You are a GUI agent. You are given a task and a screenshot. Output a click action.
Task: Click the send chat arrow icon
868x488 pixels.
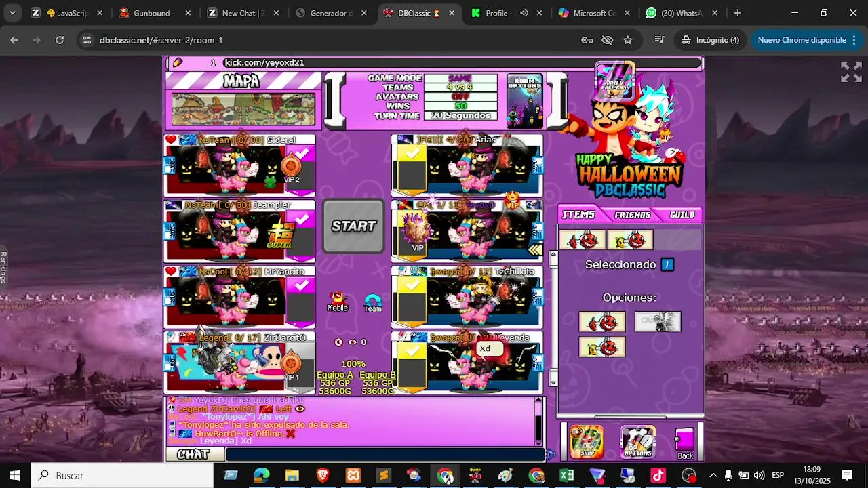[551, 455]
